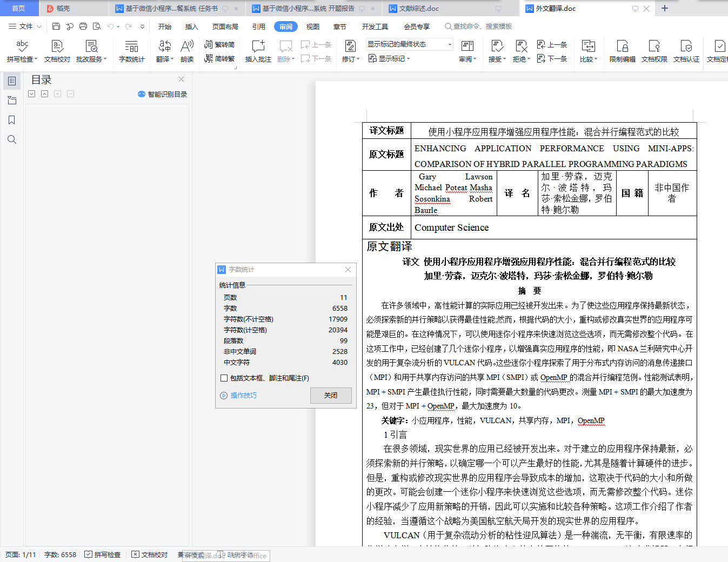Open the 文件 menu dropdown
Image resolution: width=728 pixels, height=562 pixels.
(25, 26)
